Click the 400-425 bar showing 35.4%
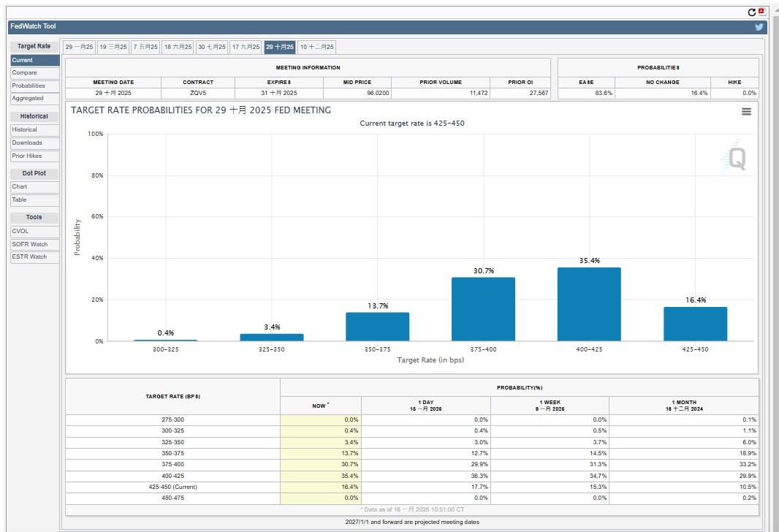 pyautogui.click(x=589, y=305)
